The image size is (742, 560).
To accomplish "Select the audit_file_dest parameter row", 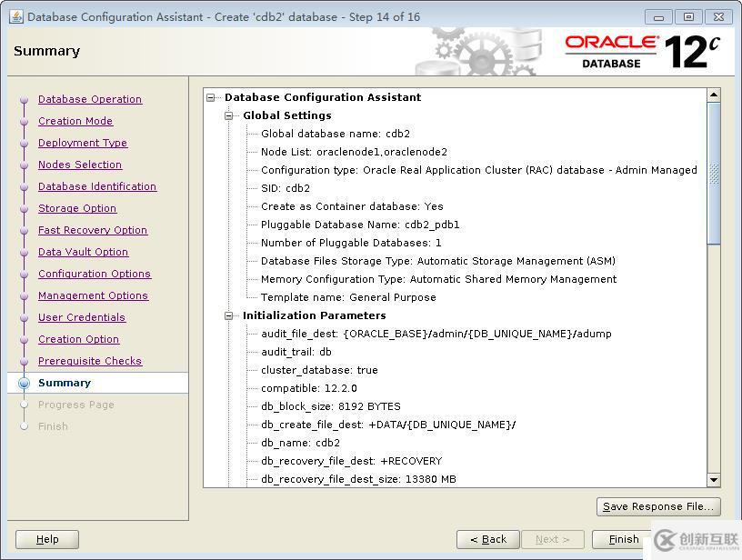I will (436, 334).
